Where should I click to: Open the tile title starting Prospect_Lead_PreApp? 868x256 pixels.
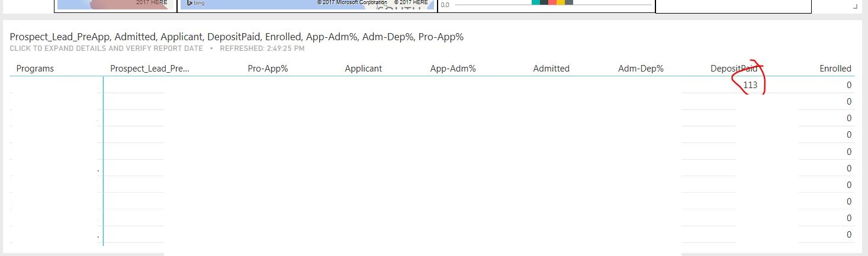pyautogui.click(x=237, y=37)
